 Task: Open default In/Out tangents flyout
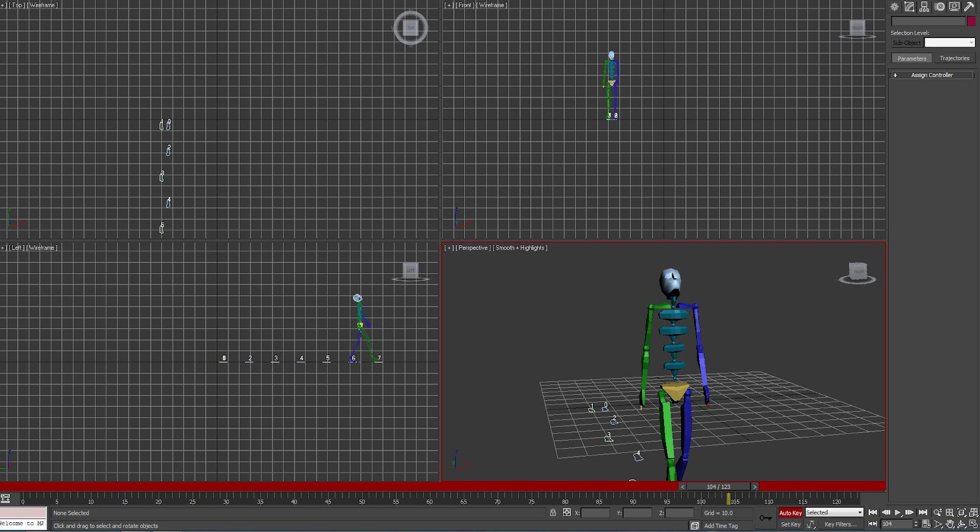[x=811, y=525]
